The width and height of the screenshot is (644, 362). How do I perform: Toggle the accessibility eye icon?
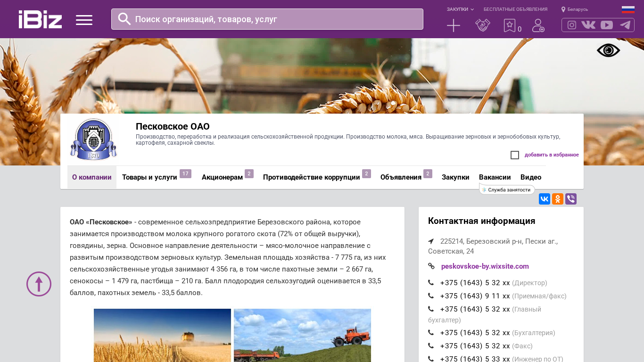coord(608,50)
